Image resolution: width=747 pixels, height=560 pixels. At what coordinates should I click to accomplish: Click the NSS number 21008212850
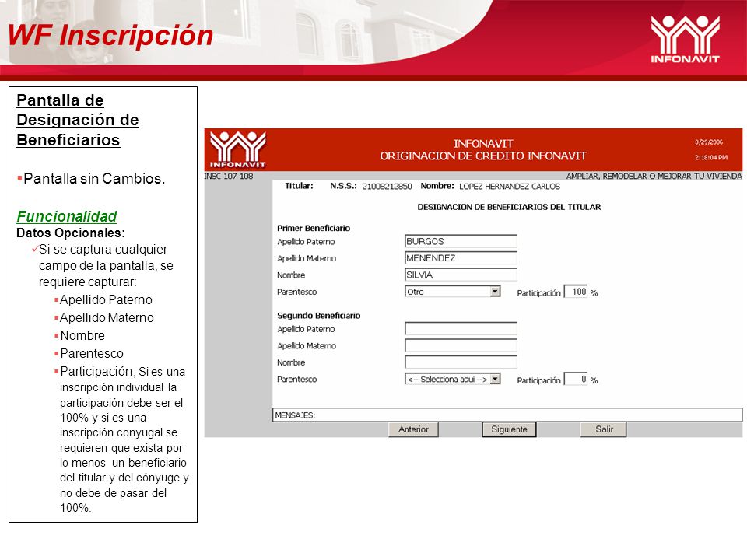(387, 186)
